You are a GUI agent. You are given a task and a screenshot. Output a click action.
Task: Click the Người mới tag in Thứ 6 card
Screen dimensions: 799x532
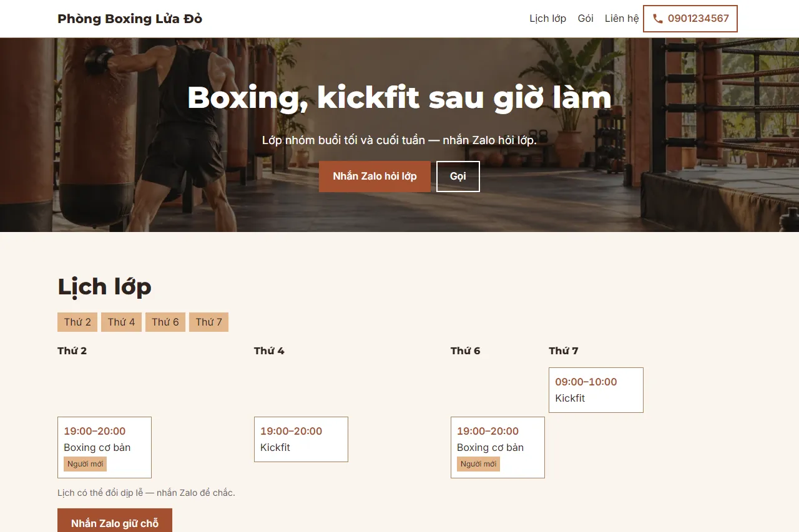click(478, 464)
